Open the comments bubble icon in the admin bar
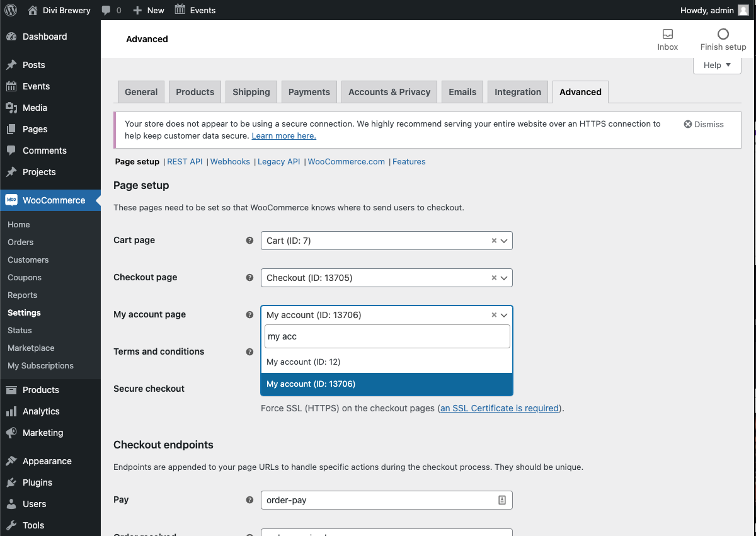The height and width of the screenshot is (536, 756). coord(106,10)
